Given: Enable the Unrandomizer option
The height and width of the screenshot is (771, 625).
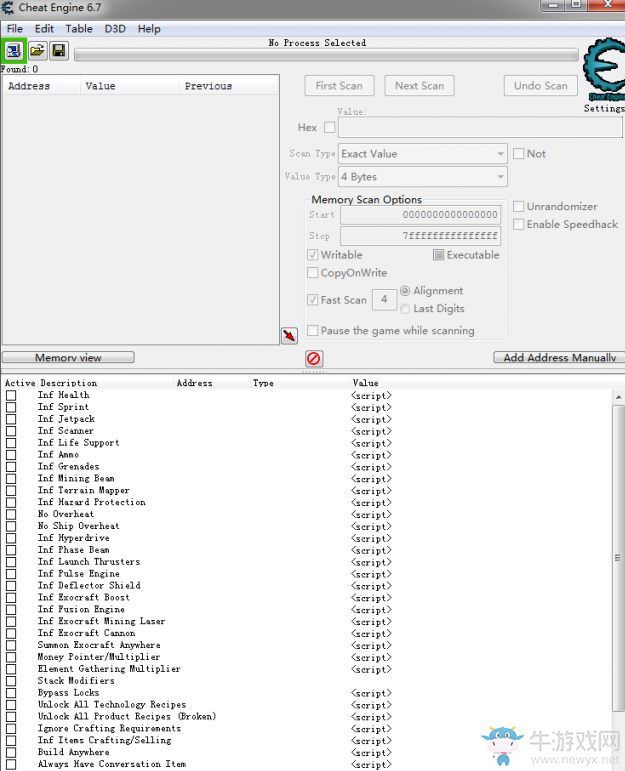Looking at the screenshot, I should (518, 206).
